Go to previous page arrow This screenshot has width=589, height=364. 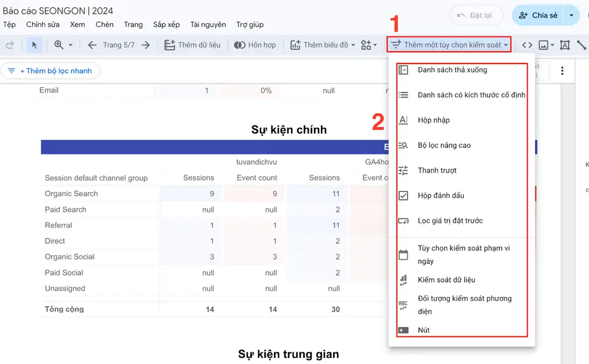[x=92, y=45]
